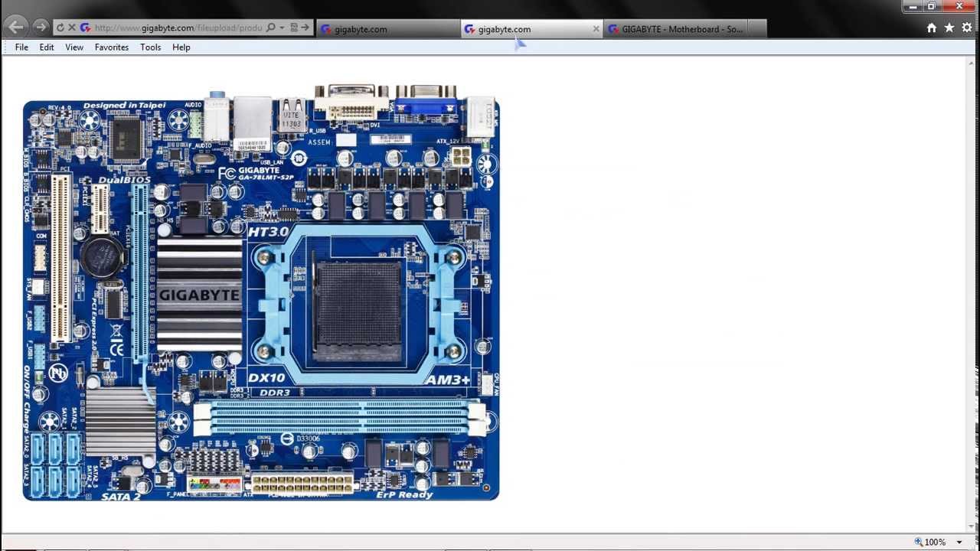
Task: Focus the gigabyte.com URL address field
Action: [x=178, y=28]
